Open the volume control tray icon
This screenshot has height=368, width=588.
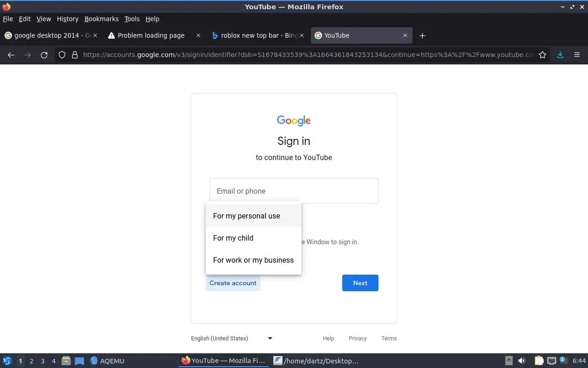522,361
